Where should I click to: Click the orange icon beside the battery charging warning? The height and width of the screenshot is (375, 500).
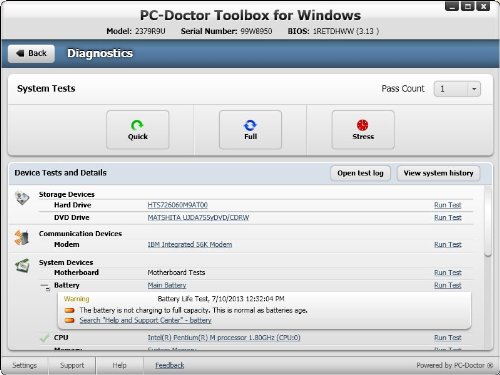[69, 310]
